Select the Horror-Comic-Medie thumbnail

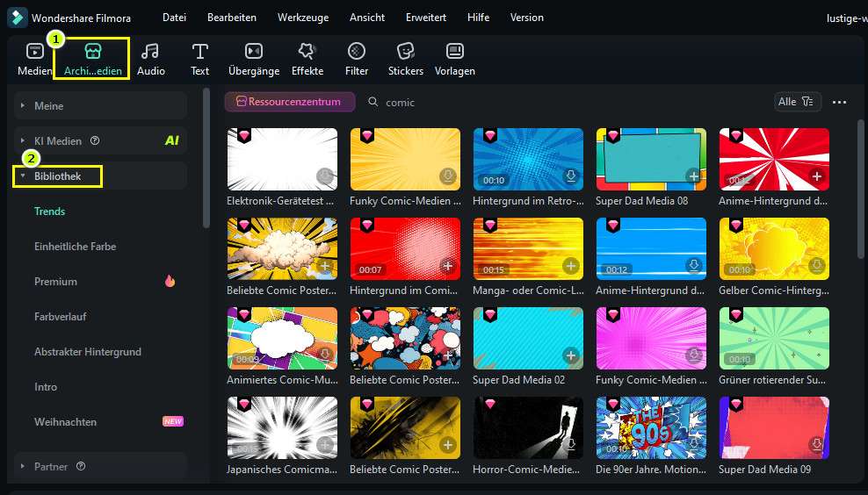pyautogui.click(x=528, y=427)
